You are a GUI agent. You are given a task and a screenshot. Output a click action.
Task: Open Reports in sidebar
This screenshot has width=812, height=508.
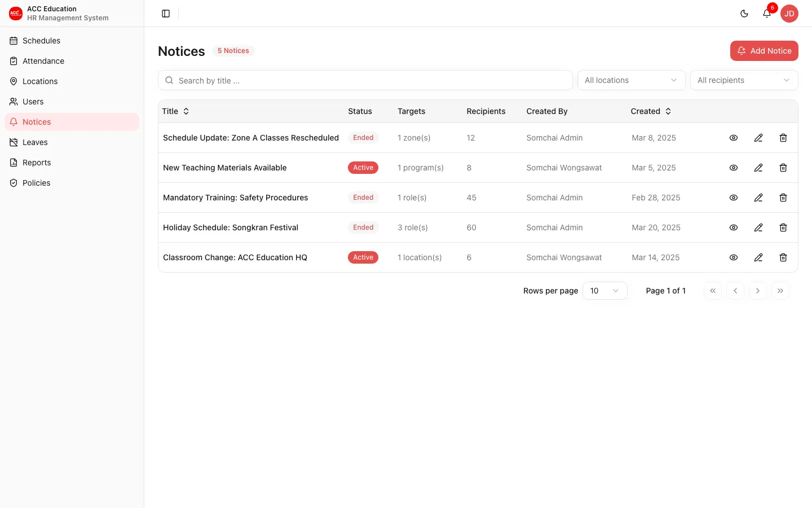coord(72,163)
